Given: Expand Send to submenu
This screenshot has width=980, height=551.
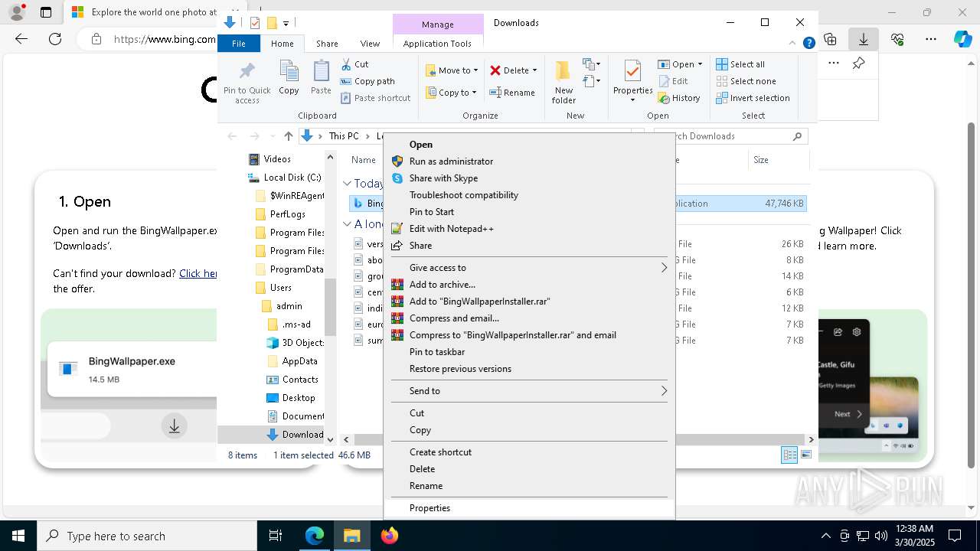Looking at the screenshot, I should point(529,391).
